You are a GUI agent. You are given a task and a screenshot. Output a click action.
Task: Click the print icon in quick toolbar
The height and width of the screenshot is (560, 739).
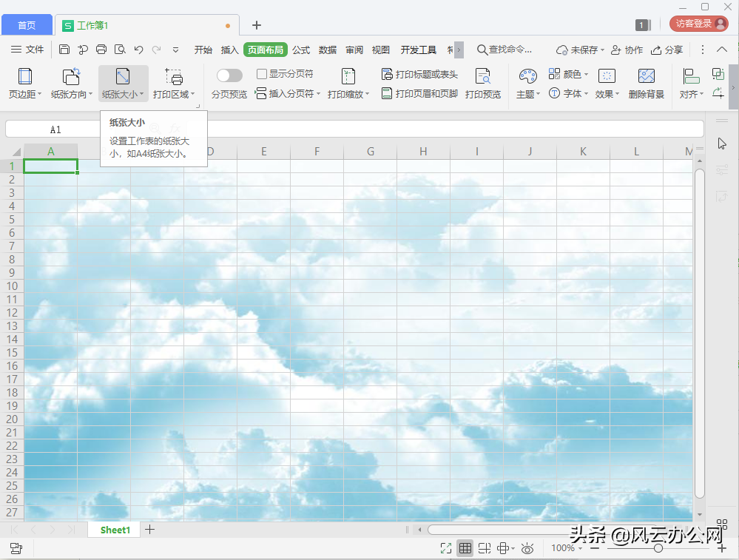[101, 49]
